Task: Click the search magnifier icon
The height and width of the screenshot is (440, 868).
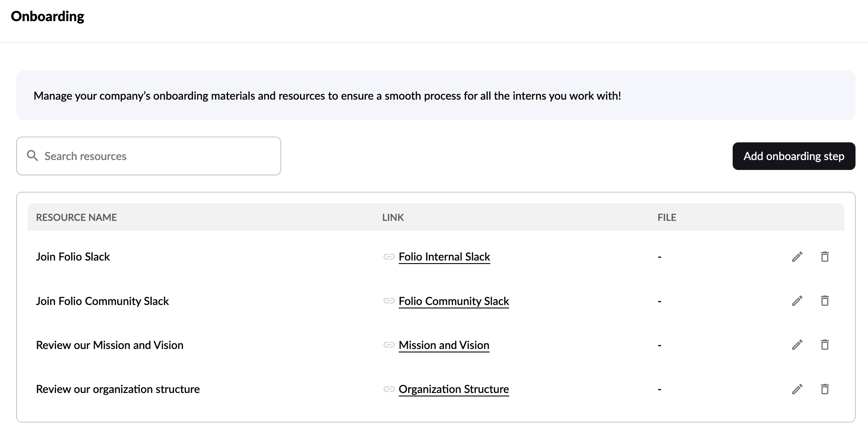Action: [x=32, y=156]
